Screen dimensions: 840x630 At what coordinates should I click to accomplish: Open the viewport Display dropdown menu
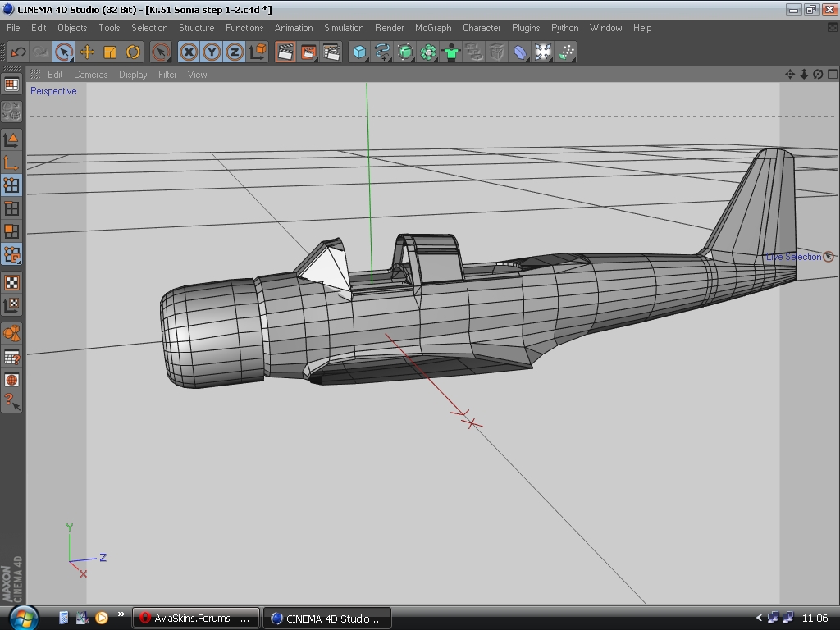pos(133,75)
